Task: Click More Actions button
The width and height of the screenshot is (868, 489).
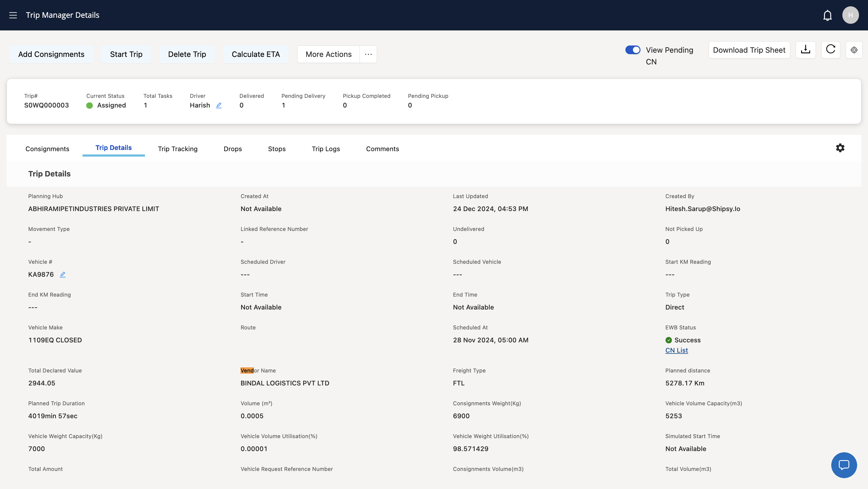Action: click(x=329, y=54)
